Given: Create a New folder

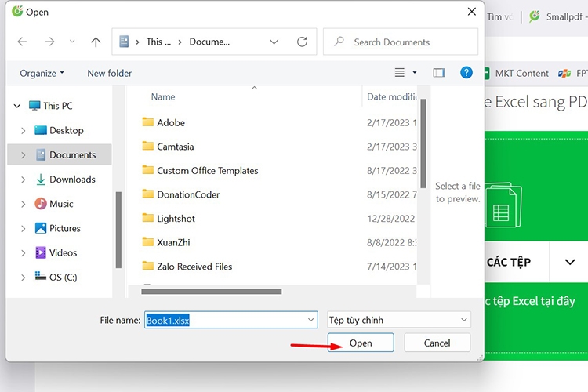Looking at the screenshot, I should pyautogui.click(x=110, y=73).
